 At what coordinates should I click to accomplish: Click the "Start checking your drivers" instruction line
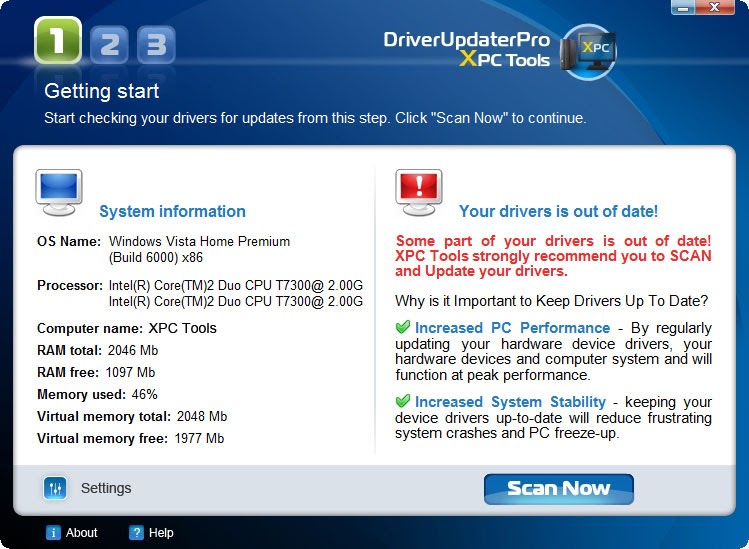pos(315,118)
